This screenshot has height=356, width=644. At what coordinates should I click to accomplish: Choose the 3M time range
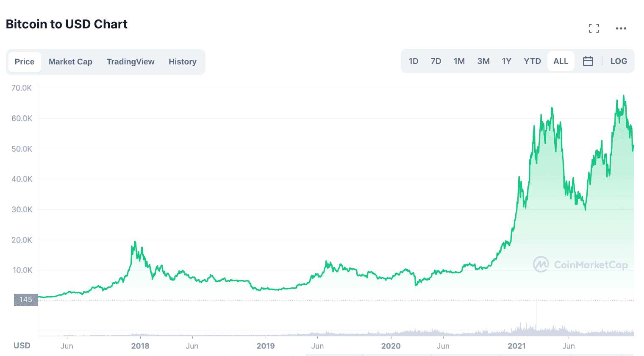[483, 61]
